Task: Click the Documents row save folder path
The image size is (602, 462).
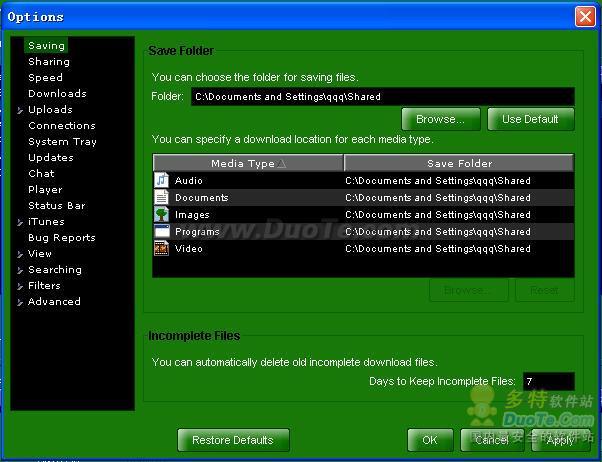Action: [x=438, y=197]
